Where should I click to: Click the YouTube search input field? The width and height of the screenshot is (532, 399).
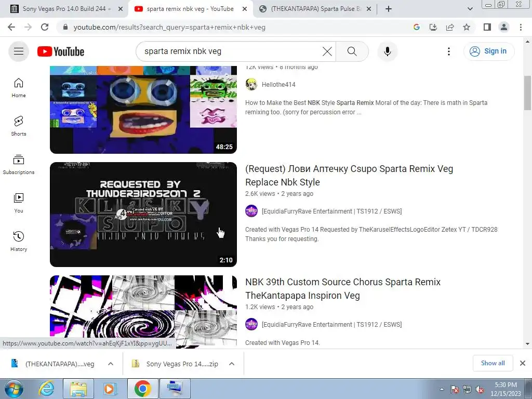(231, 51)
